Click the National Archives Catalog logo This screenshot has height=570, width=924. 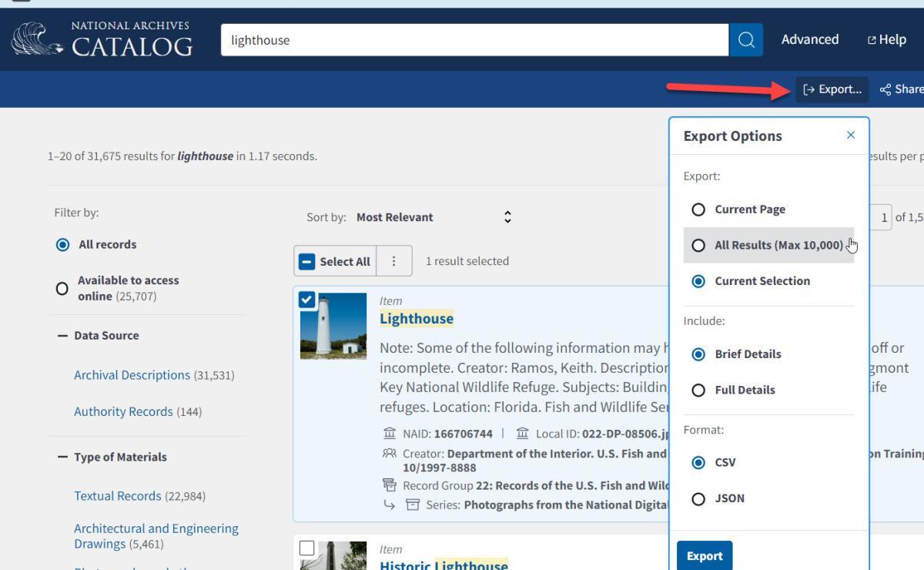coord(102,39)
